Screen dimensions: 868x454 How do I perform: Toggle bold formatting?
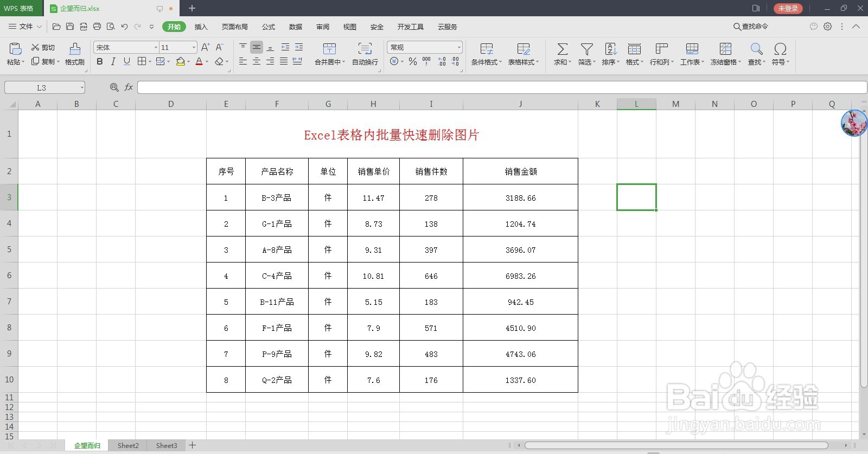pyautogui.click(x=100, y=61)
